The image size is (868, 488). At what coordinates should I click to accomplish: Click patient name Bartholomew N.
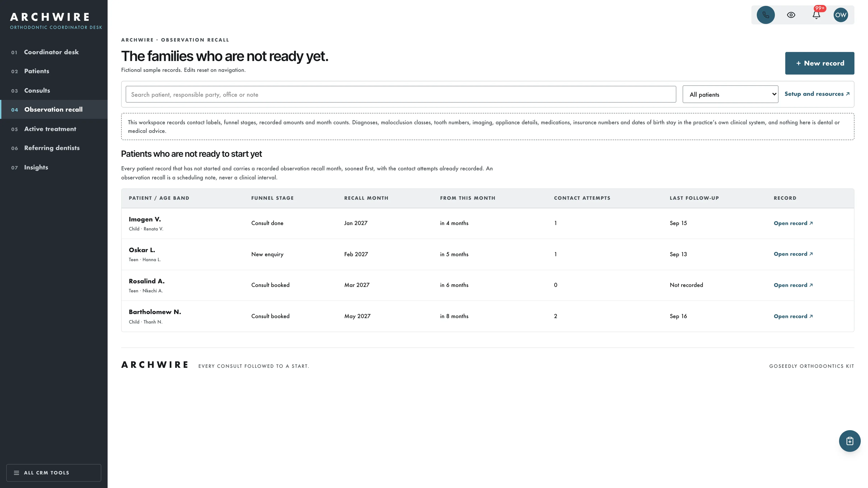(x=155, y=312)
